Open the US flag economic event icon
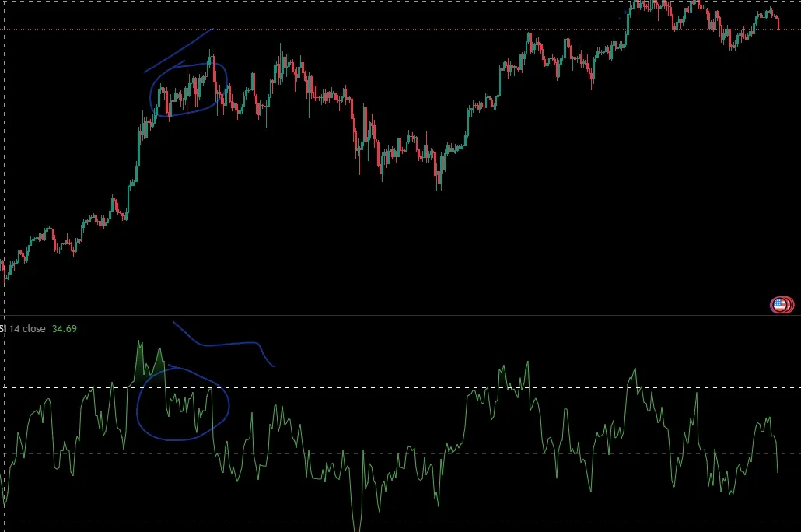 click(780, 305)
